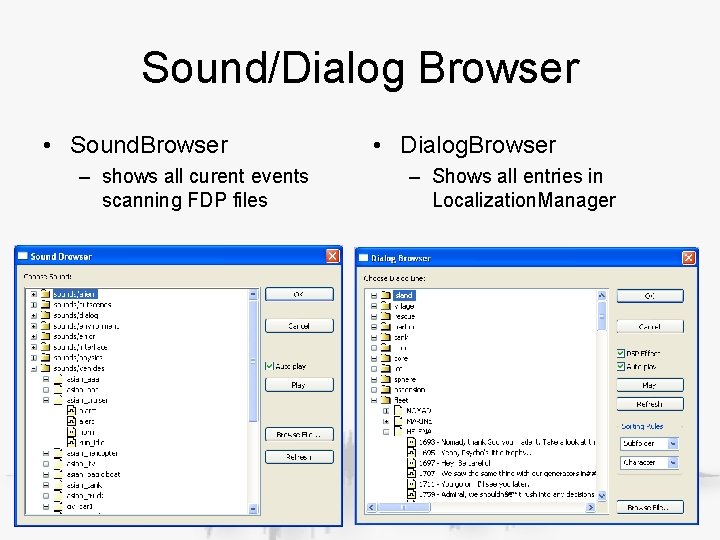Click folder icon of sounds/vehicles
This screenshot has height=540, width=720.
[x=45, y=368]
